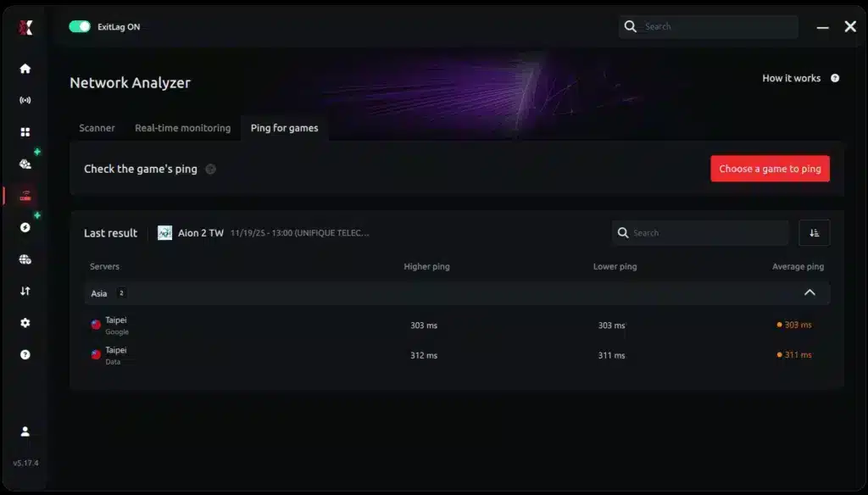Minimize the ExitLag window
868x495 pixels.
pyautogui.click(x=822, y=27)
